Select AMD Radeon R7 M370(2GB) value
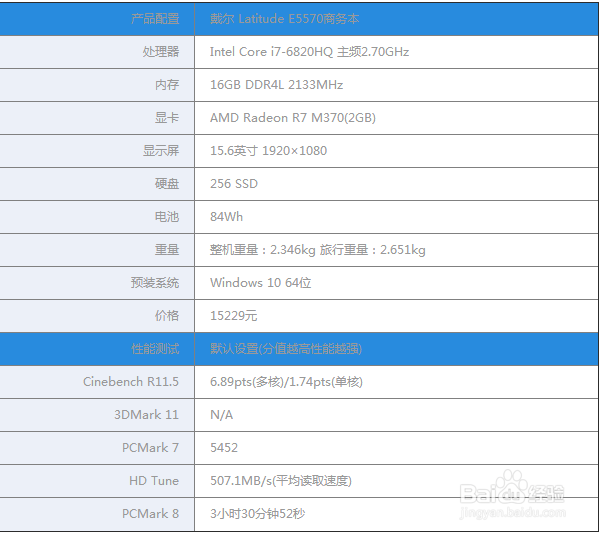The height and width of the screenshot is (534, 600). pyautogui.click(x=293, y=117)
